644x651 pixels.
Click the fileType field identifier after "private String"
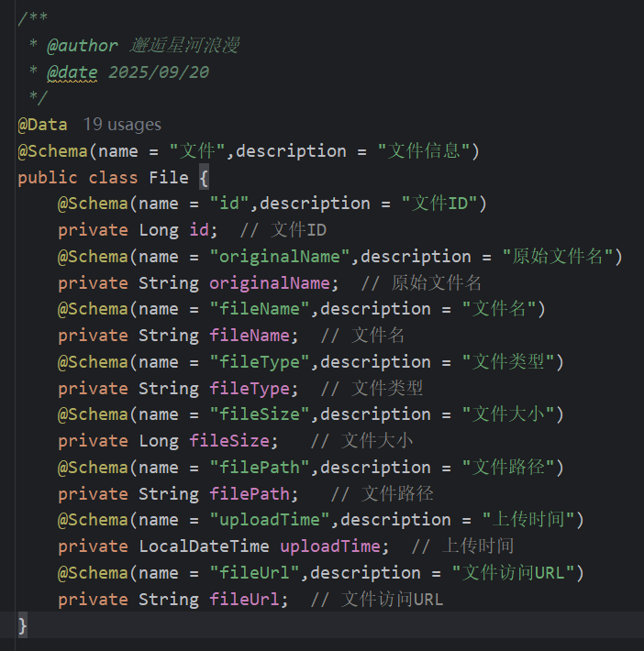[x=250, y=389]
